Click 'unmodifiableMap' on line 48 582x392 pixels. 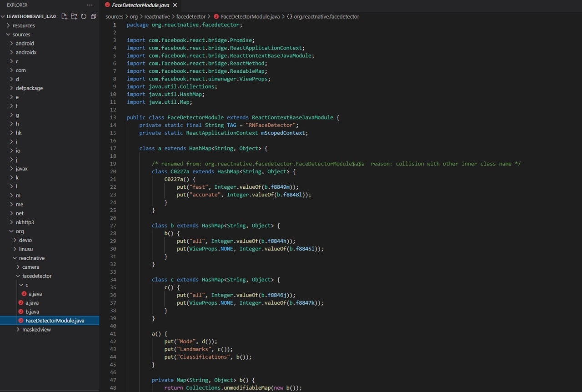pyautogui.click(x=247, y=388)
